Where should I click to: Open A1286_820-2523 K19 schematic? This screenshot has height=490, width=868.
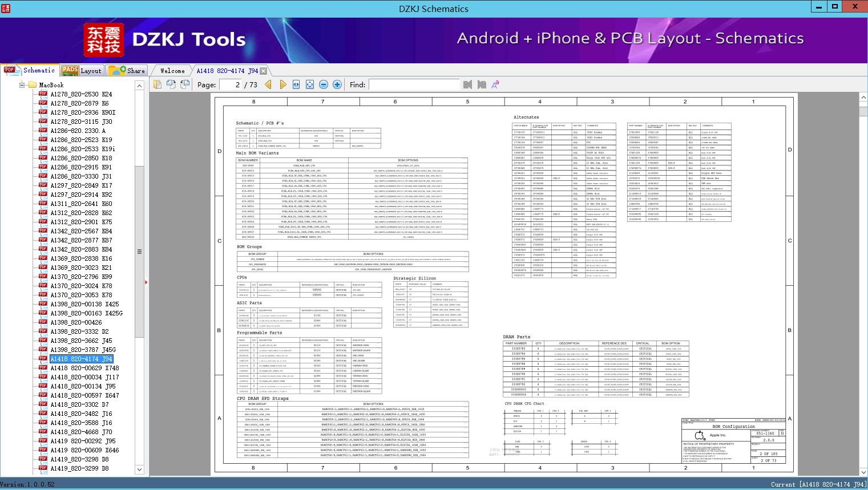click(x=81, y=140)
